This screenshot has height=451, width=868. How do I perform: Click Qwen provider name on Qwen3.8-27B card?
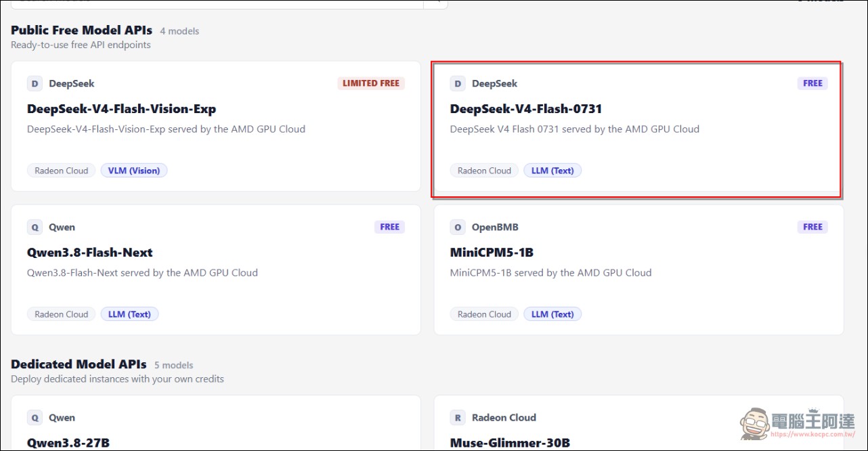[x=62, y=418]
